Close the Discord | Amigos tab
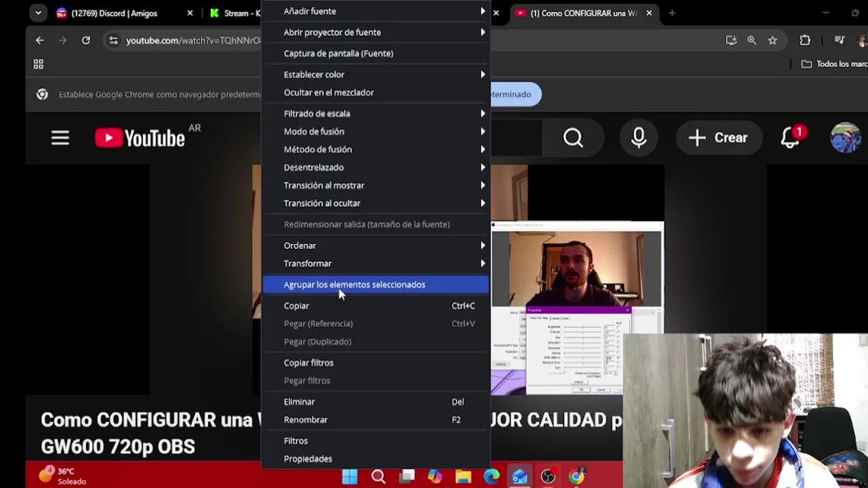Screen dimensions: 868x488 click(x=190, y=13)
